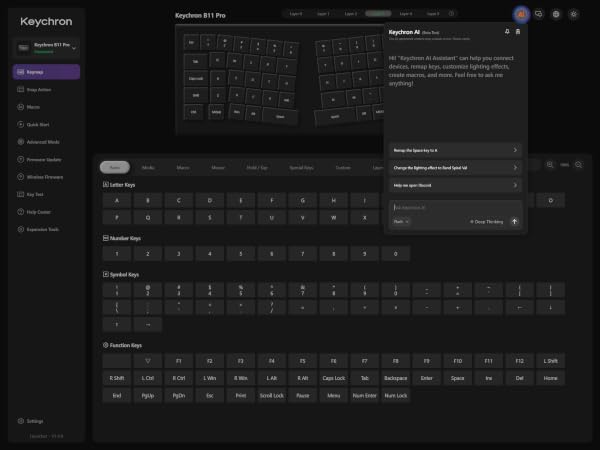Select the Layer 0 tab
The height and width of the screenshot is (450, 600).
point(296,14)
